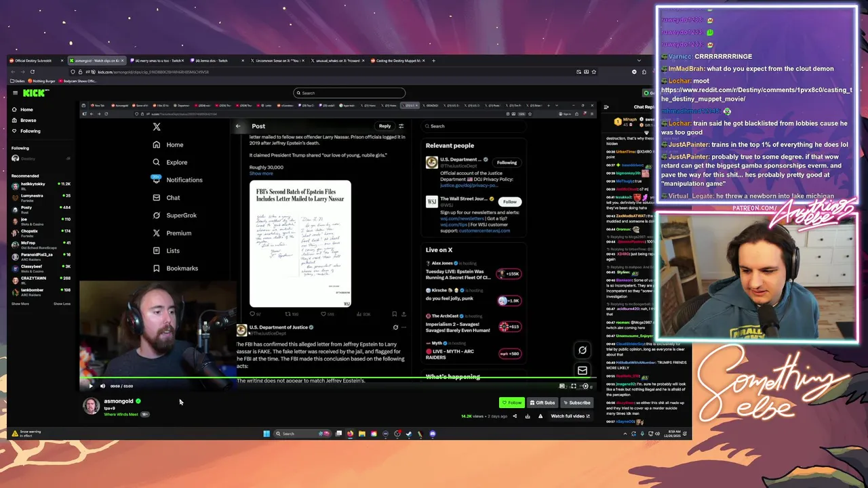
Task: Click Show Less under recommended channels
Action: 62,304
